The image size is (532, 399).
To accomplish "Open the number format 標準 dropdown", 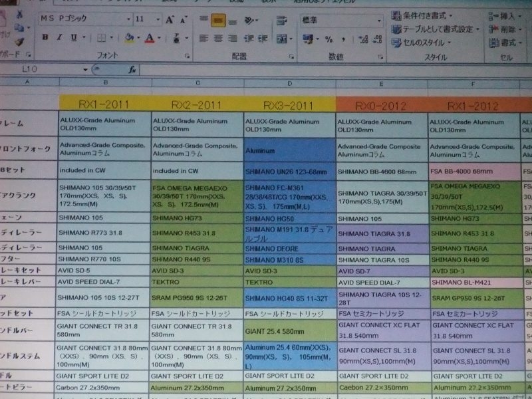I will tap(379, 21).
